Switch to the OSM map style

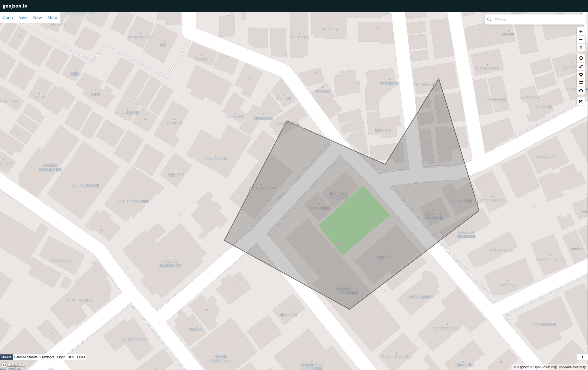coord(81,357)
